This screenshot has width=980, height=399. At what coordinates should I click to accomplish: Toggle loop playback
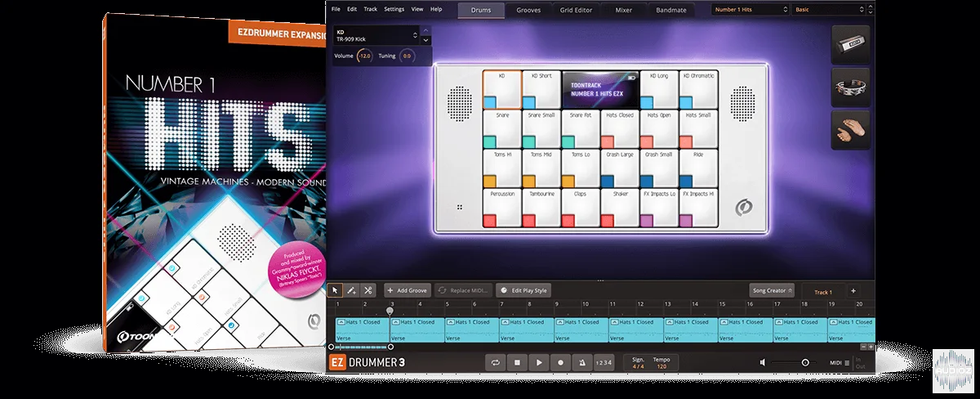(x=495, y=361)
